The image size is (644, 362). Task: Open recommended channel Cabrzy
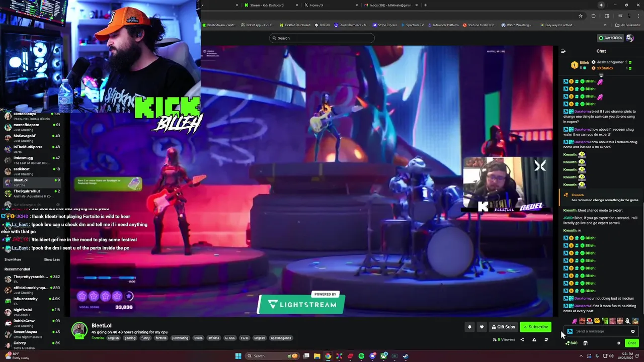pos(31,345)
